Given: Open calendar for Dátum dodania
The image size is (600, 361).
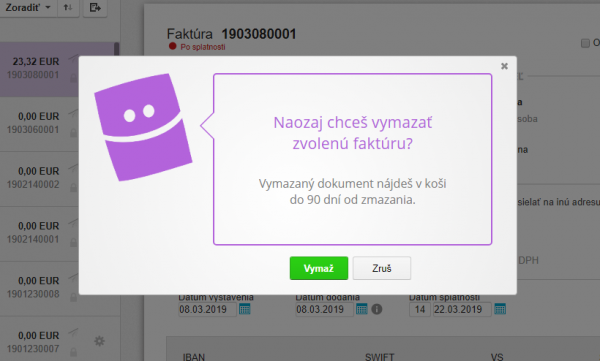Looking at the screenshot, I should click(362, 309).
